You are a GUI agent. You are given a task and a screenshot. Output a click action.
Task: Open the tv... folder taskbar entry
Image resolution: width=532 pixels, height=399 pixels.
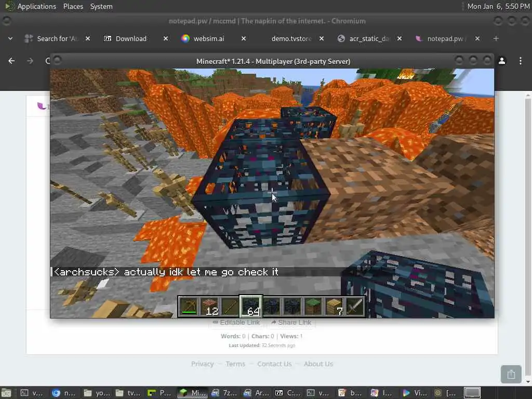129,393
